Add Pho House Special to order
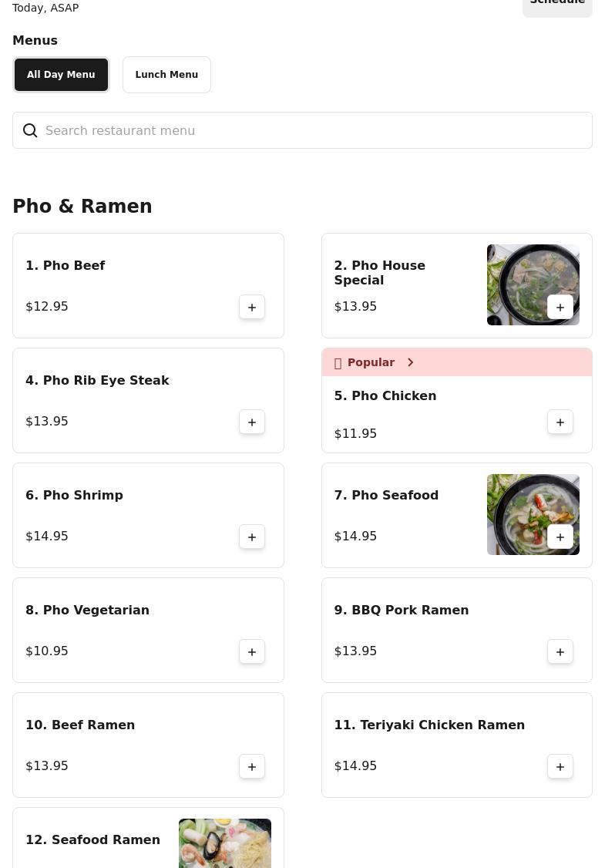Screen dimensions: 605x868 click(x=560, y=307)
